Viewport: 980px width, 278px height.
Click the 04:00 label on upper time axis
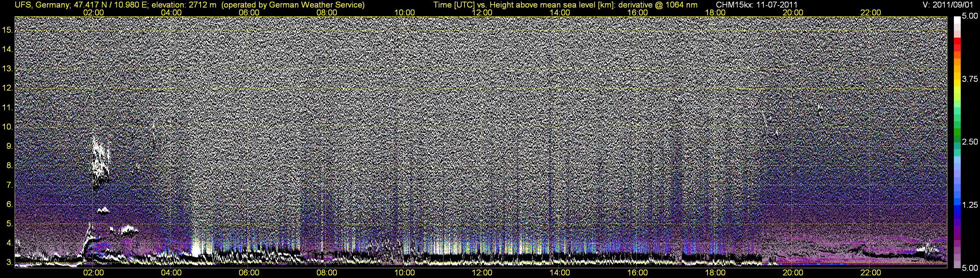click(171, 12)
